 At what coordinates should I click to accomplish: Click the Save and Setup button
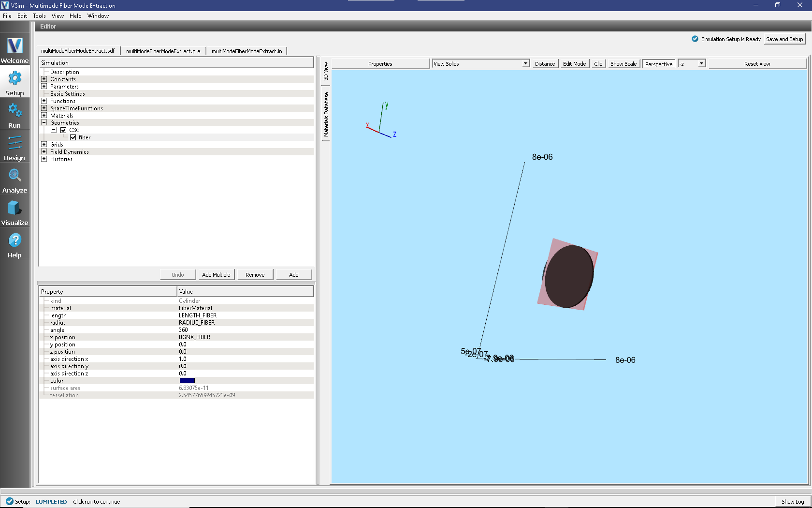point(784,39)
